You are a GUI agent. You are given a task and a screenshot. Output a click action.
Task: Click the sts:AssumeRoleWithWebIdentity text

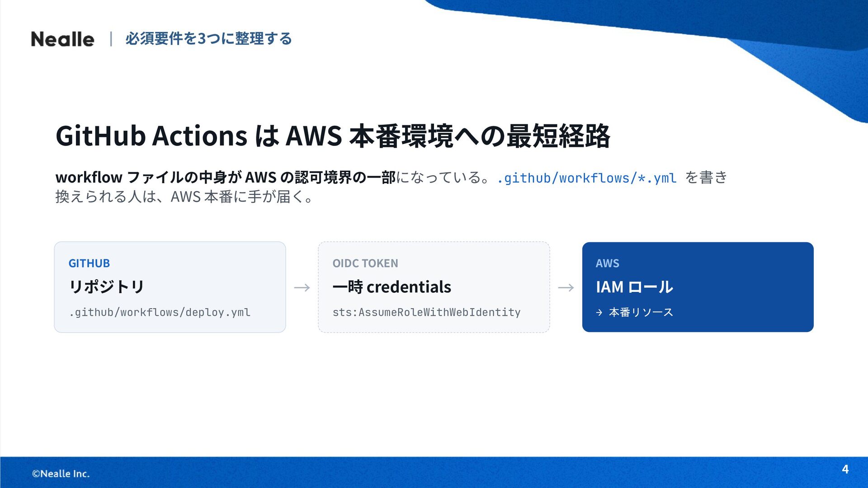pyautogui.click(x=426, y=312)
